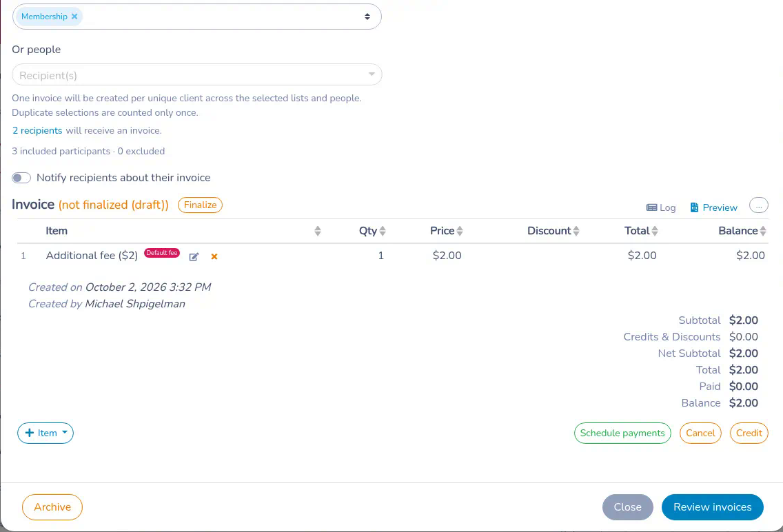Click the Qty value 1 cell
The height and width of the screenshot is (532, 783).
coord(381,256)
